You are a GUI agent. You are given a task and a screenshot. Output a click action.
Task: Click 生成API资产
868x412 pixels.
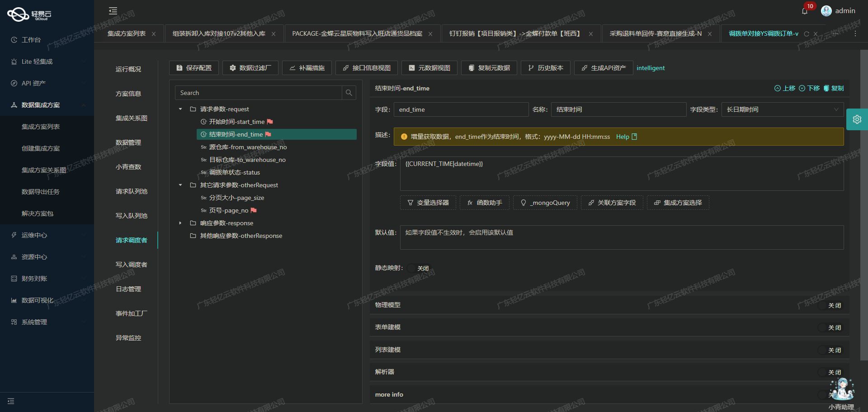coord(604,68)
